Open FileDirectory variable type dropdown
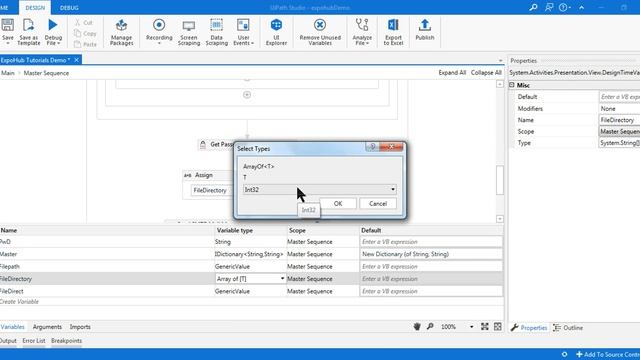The height and width of the screenshot is (360, 640). tap(282, 278)
